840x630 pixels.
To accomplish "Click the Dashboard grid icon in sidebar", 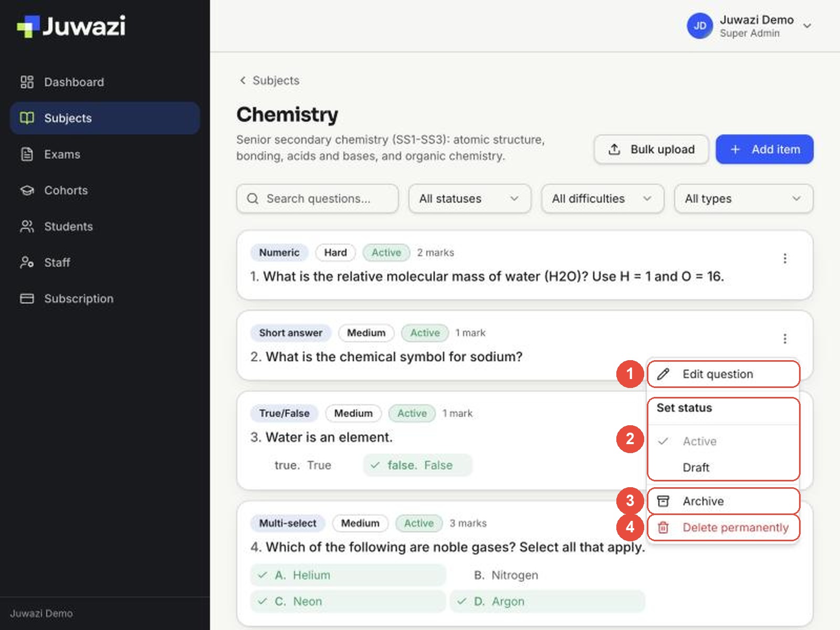I will (x=27, y=82).
